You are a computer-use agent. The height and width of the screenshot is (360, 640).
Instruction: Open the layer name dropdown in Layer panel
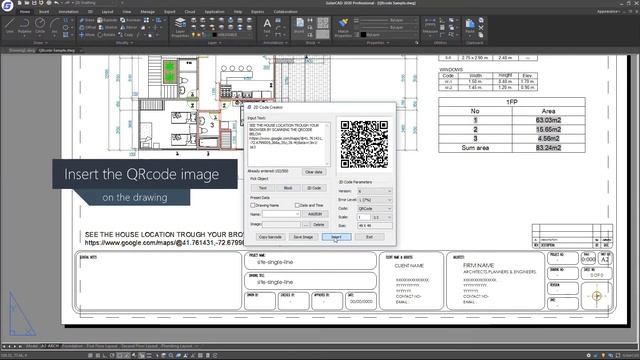coord(233,35)
